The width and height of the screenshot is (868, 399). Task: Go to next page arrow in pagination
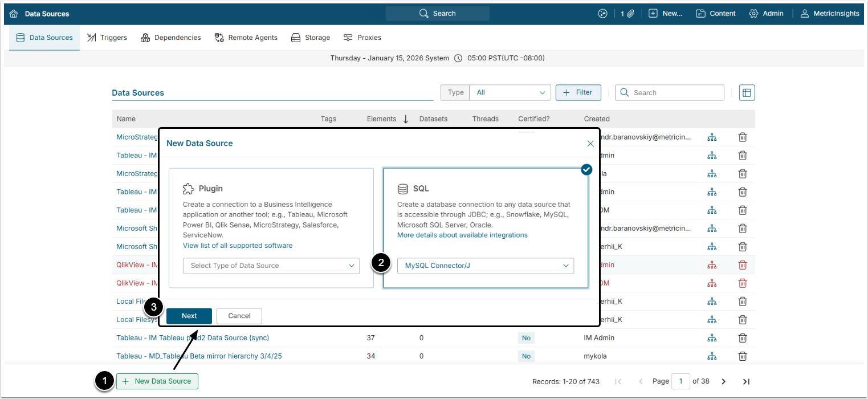pos(723,381)
